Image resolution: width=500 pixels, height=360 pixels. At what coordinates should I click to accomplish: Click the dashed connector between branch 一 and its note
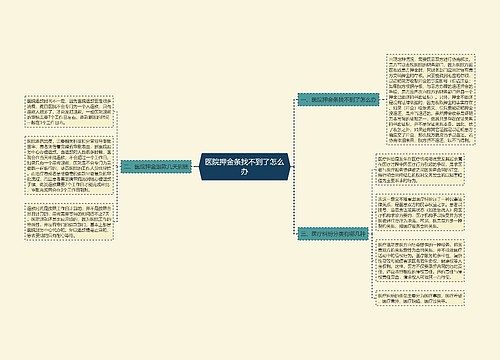point(383,99)
